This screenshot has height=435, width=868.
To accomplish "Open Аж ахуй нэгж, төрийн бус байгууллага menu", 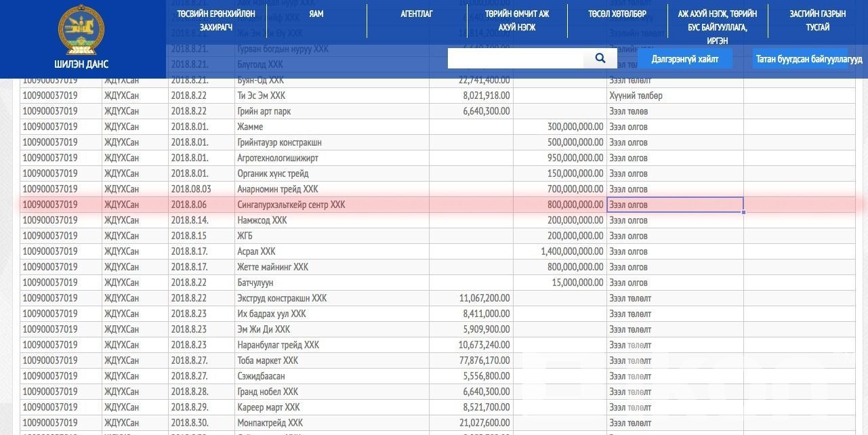I will 717,27.
